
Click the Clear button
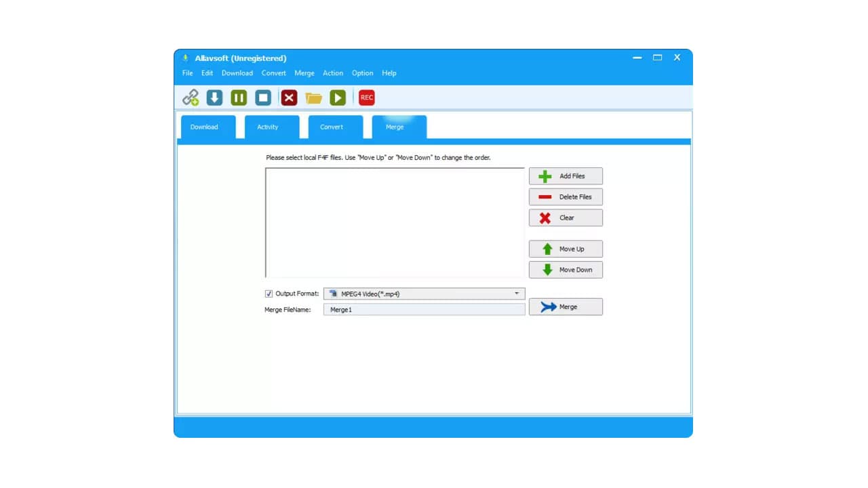(x=566, y=218)
